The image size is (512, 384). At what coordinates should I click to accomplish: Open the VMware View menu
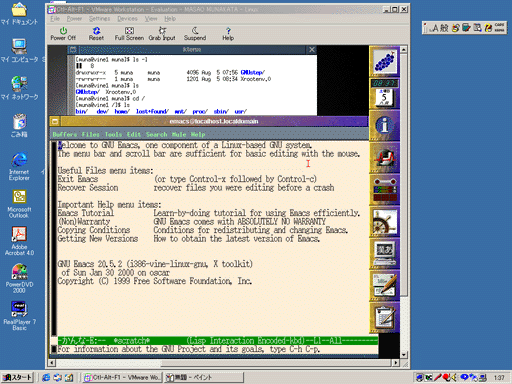coord(151,19)
